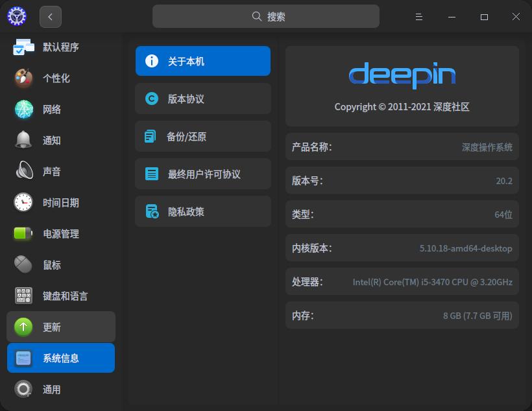Open the 版本协议 page
The height and width of the screenshot is (411, 532).
(203, 99)
